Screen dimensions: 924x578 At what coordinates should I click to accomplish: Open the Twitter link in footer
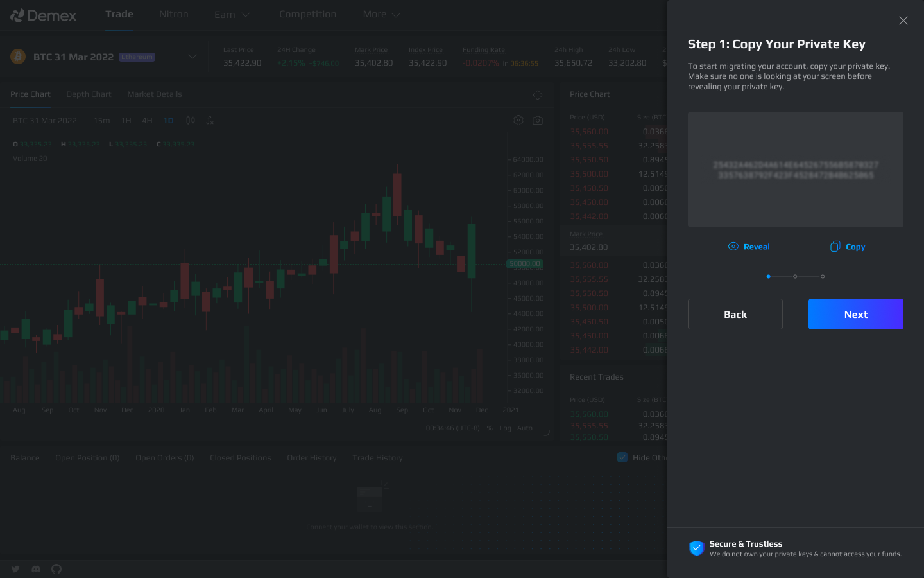(15, 569)
